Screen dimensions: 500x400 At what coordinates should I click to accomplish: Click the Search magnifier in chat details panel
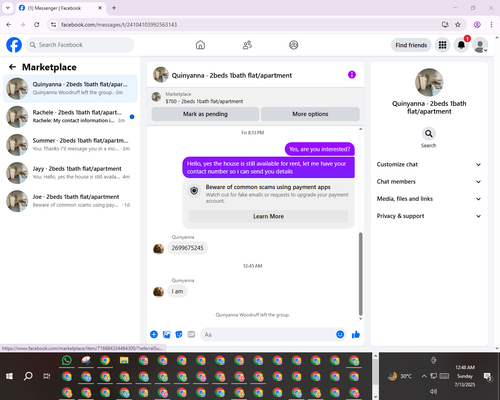[x=429, y=134]
